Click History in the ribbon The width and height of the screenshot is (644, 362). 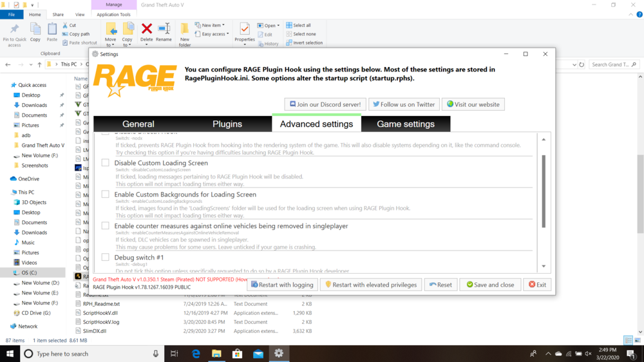tap(268, 44)
